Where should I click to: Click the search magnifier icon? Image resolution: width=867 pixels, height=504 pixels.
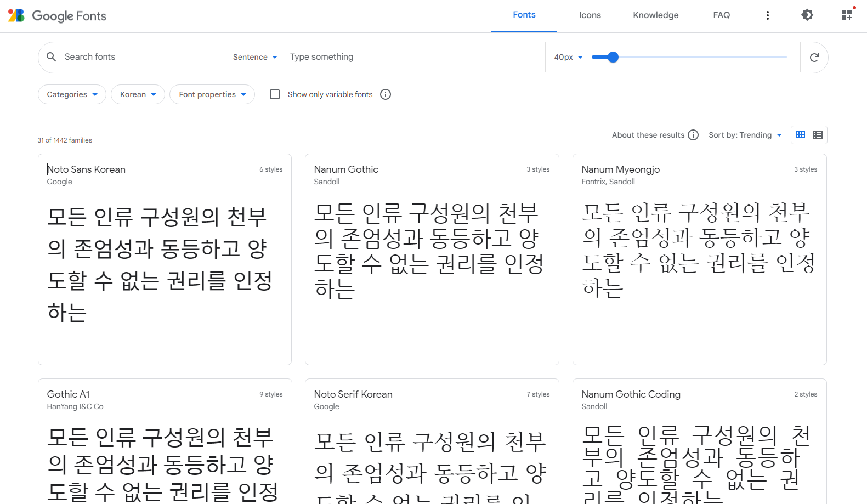[x=52, y=57]
